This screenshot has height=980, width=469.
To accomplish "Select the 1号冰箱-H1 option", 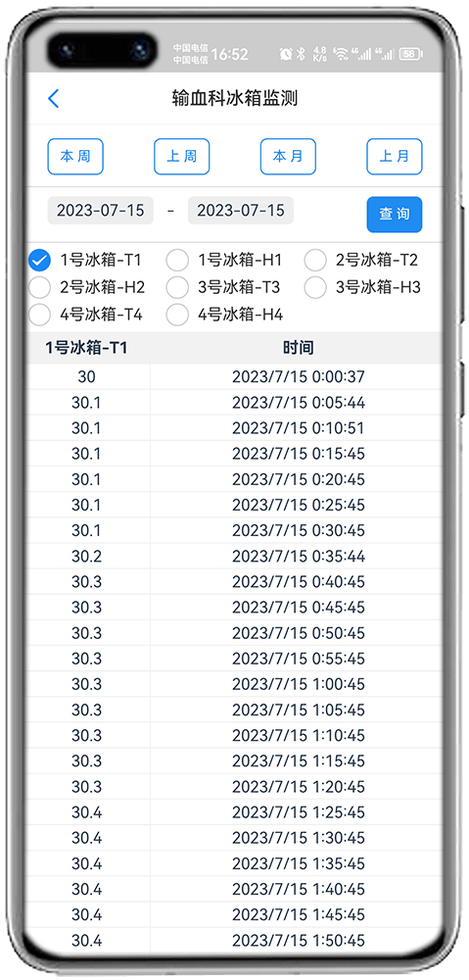I will tap(177, 260).
